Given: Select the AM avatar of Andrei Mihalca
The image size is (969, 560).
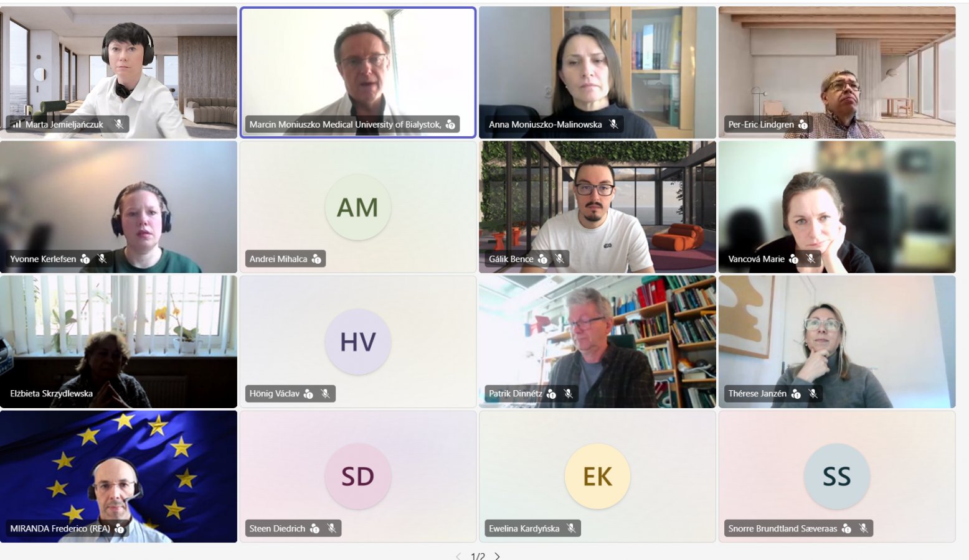Looking at the screenshot, I should click(x=358, y=207).
